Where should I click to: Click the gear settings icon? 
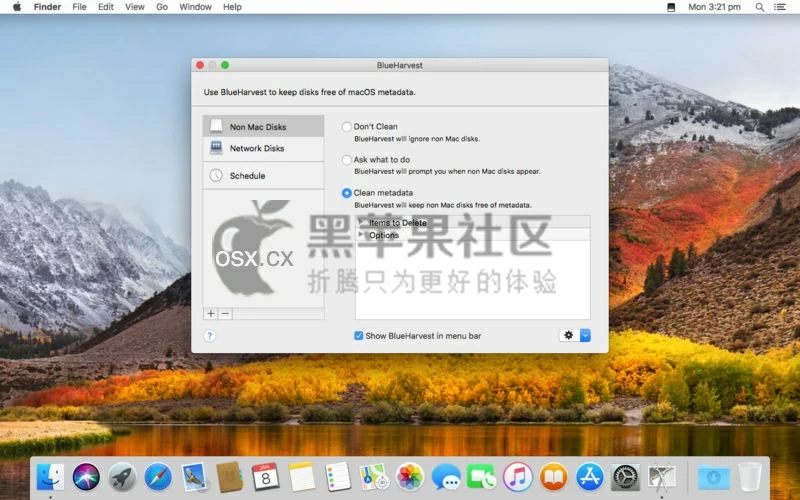point(569,335)
